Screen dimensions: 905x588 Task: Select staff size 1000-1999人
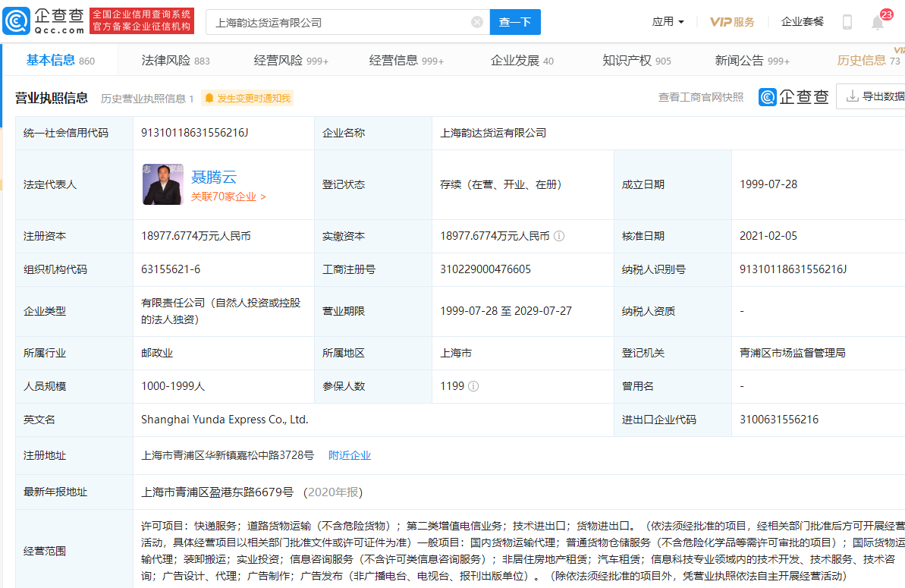coord(173,386)
